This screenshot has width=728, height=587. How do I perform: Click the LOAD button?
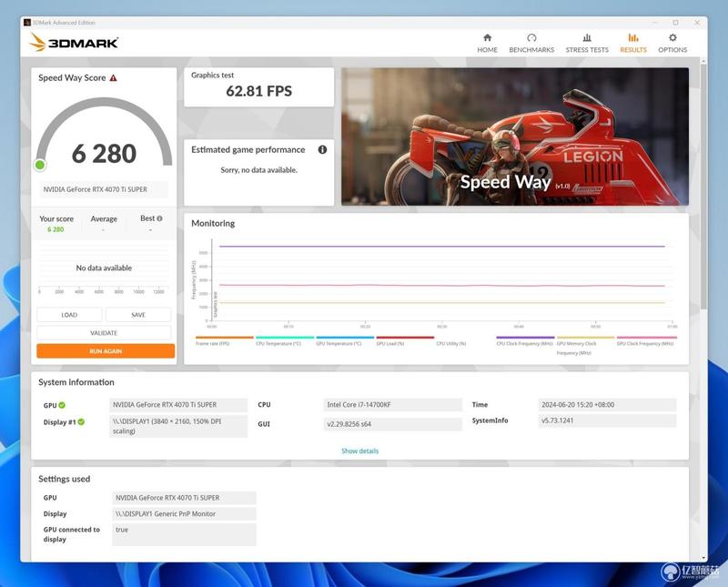(x=69, y=315)
